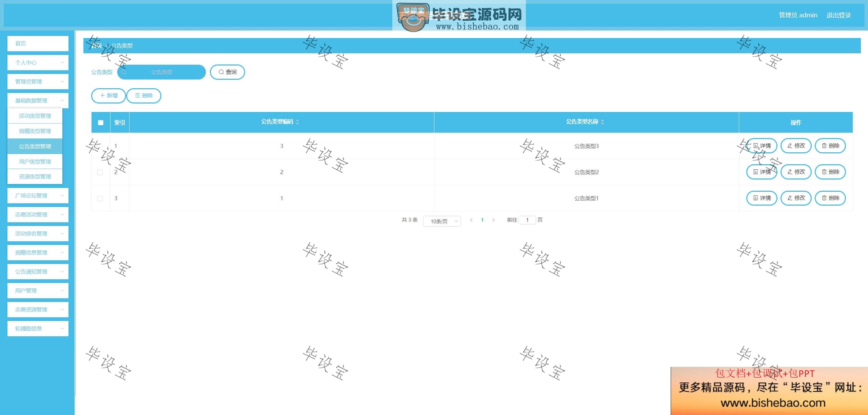This screenshot has height=415, width=868.
Task: Click the 公告类型名称 sort arrows icon
Action: (603, 122)
